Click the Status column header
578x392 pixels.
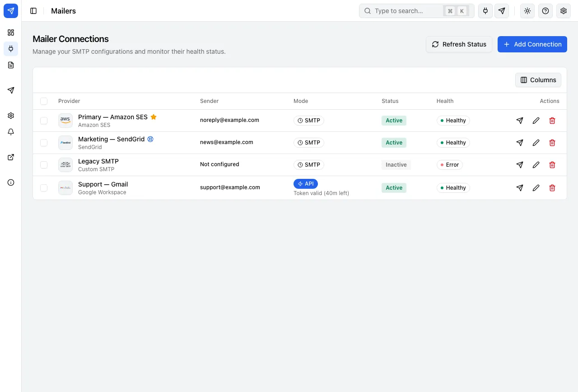[390, 101]
